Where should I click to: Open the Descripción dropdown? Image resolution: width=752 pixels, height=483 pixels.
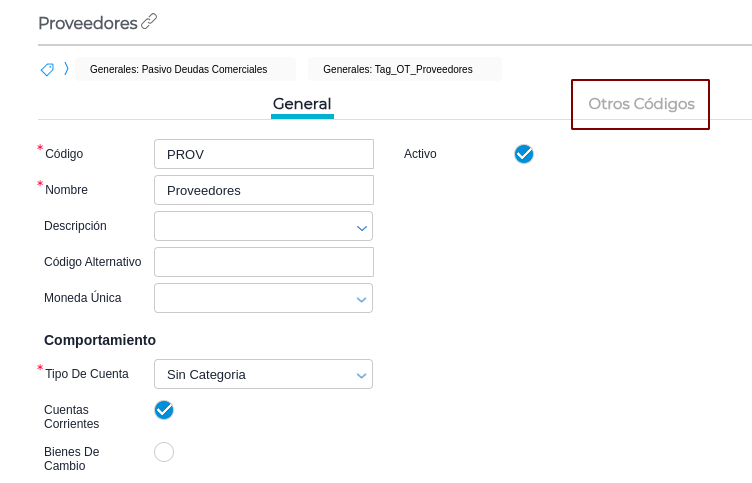point(264,226)
